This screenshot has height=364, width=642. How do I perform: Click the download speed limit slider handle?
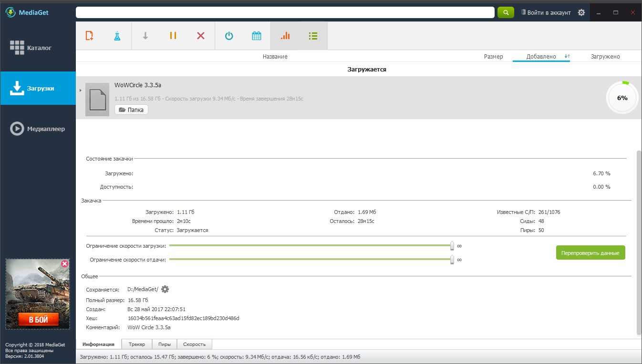(452, 245)
